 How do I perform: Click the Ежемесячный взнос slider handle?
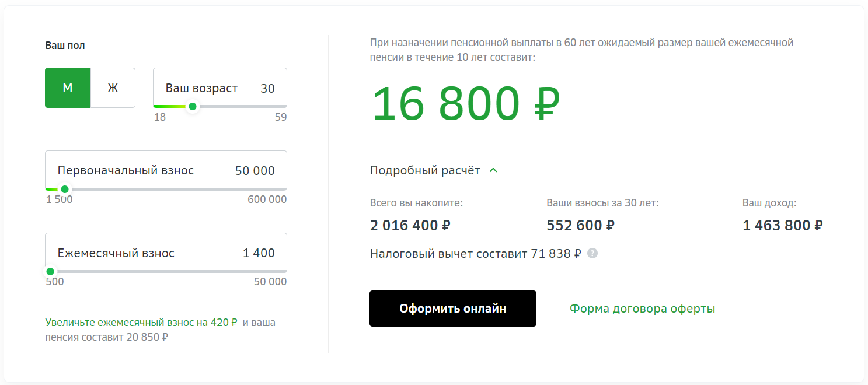[50, 271]
